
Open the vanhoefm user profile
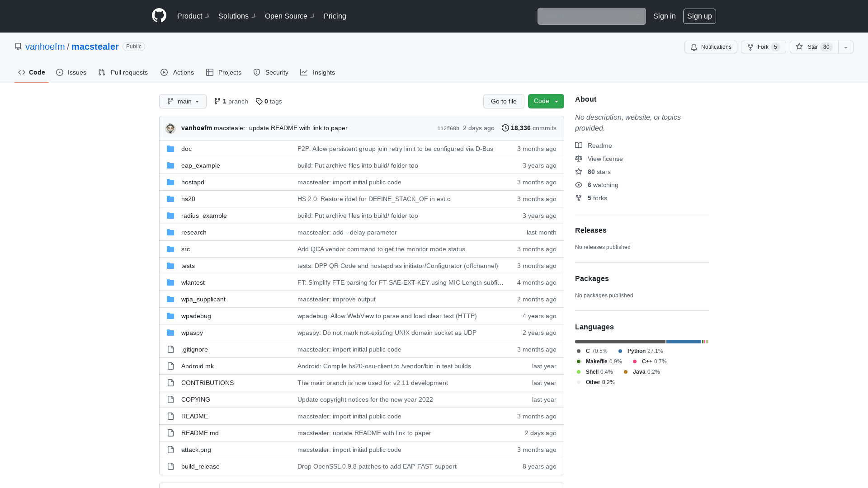(45, 47)
